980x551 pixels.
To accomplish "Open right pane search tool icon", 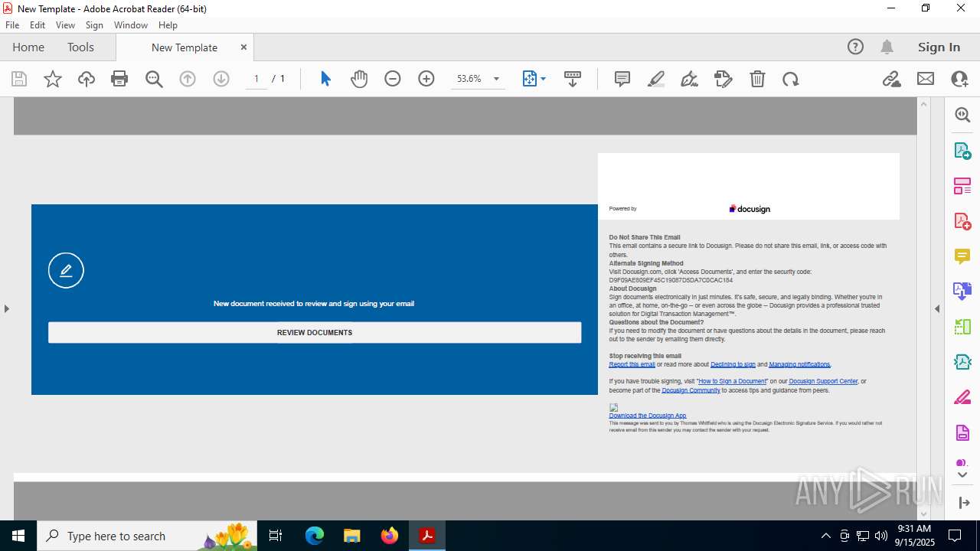I will tap(962, 115).
